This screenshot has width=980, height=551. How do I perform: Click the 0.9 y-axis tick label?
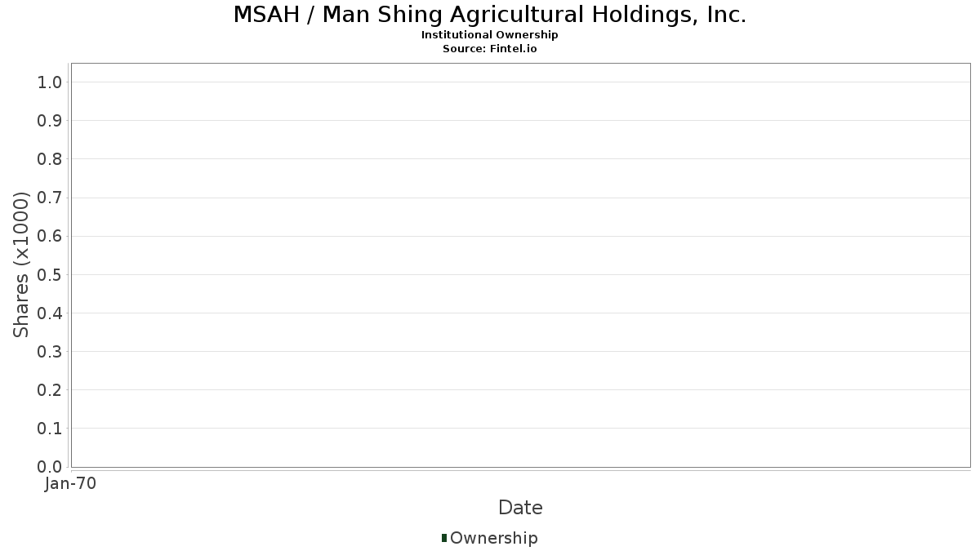(51, 121)
